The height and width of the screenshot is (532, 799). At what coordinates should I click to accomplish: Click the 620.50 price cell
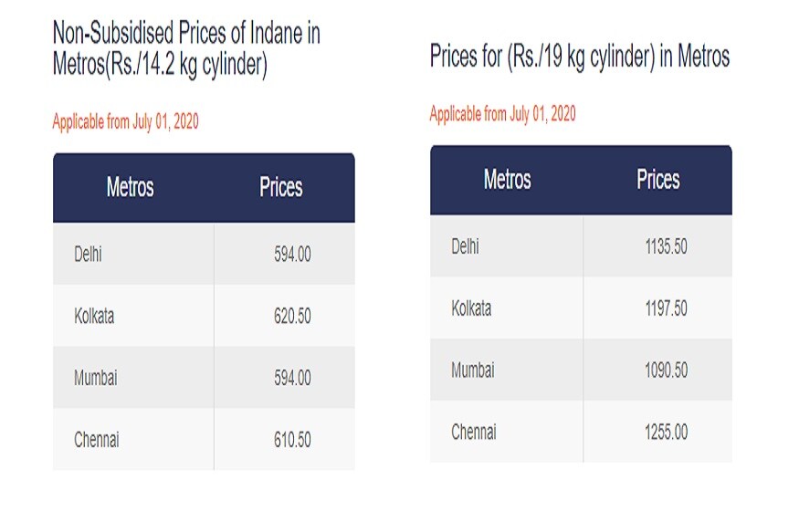[x=284, y=316]
